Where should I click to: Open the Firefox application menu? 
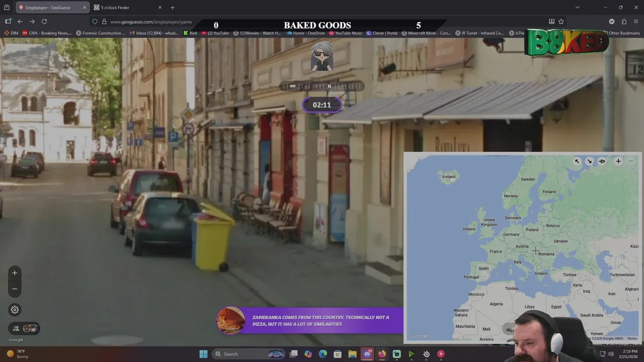point(636,22)
